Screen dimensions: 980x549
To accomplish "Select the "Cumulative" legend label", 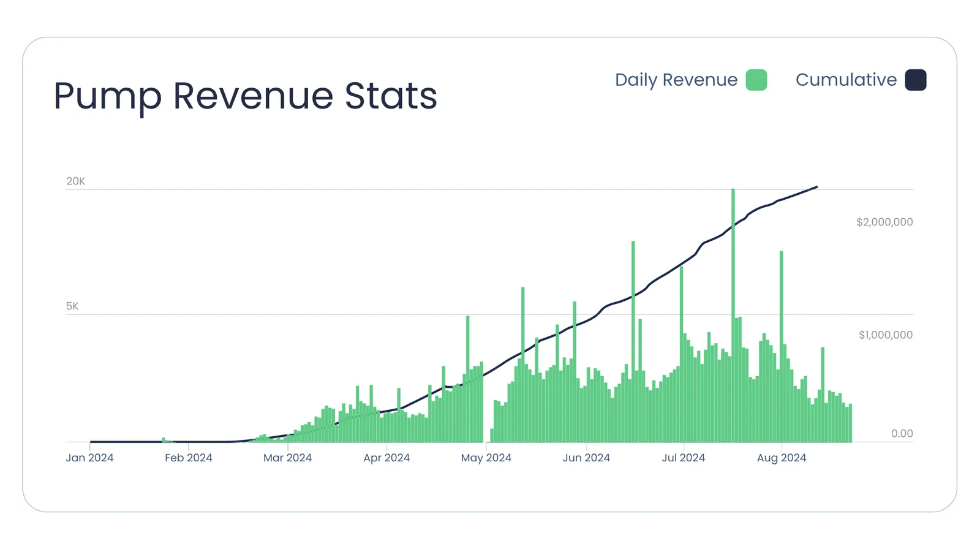I will click(x=846, y=80).
